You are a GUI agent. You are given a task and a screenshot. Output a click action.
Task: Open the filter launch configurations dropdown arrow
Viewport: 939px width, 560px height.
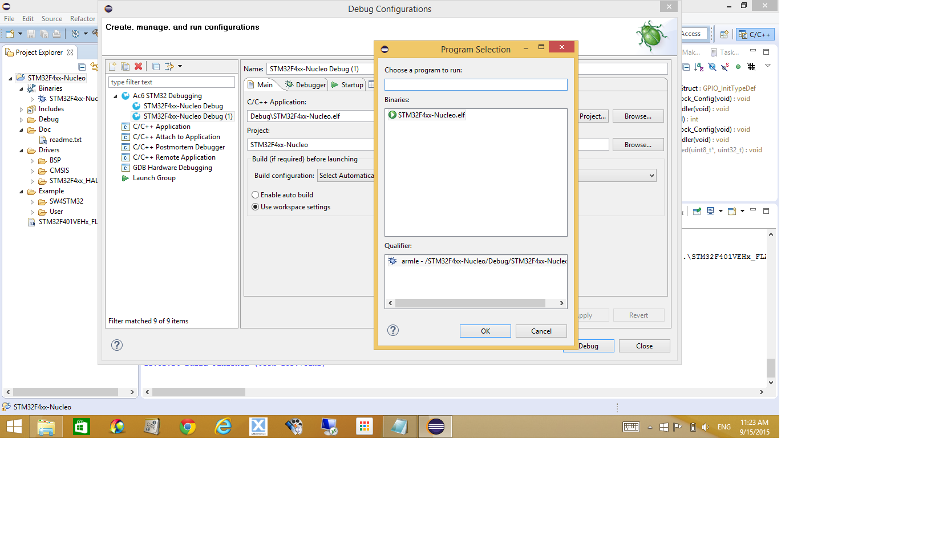point(180,67)
